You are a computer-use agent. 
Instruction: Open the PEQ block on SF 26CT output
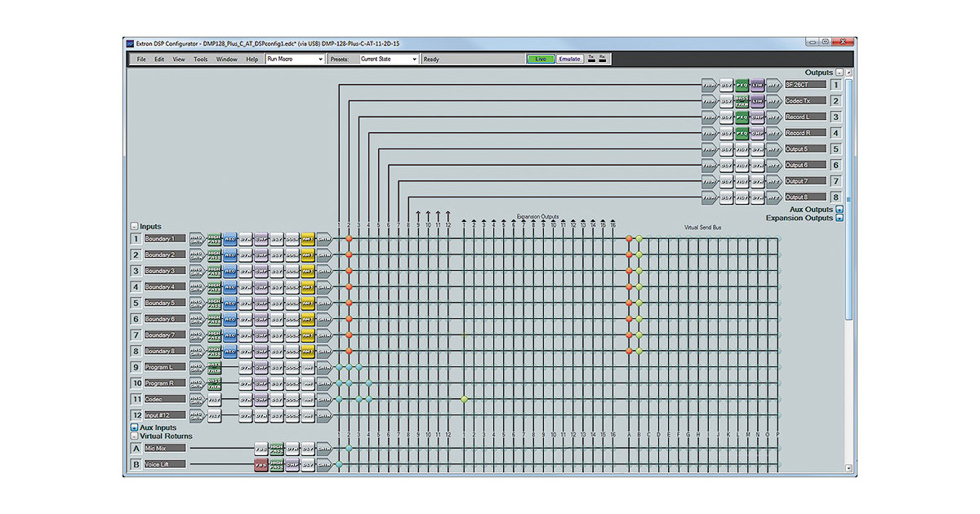click(x=742, y=85)
